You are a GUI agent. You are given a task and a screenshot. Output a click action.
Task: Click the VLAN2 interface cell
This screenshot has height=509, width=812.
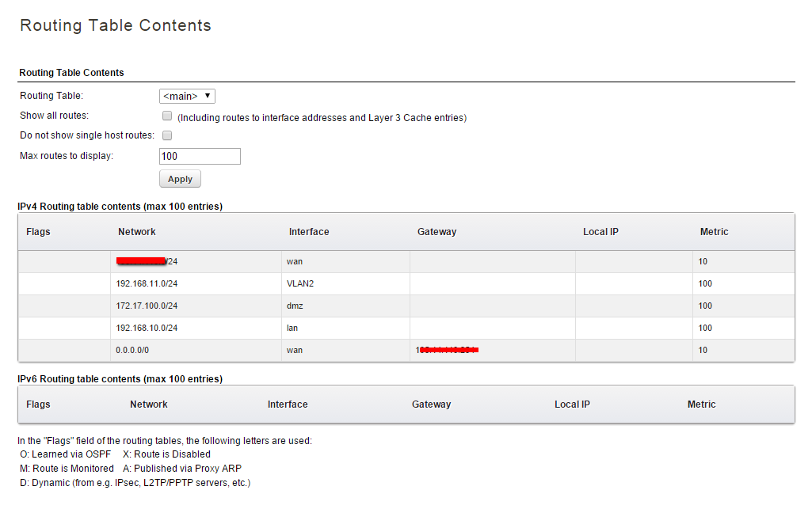[x=300, y=283]
